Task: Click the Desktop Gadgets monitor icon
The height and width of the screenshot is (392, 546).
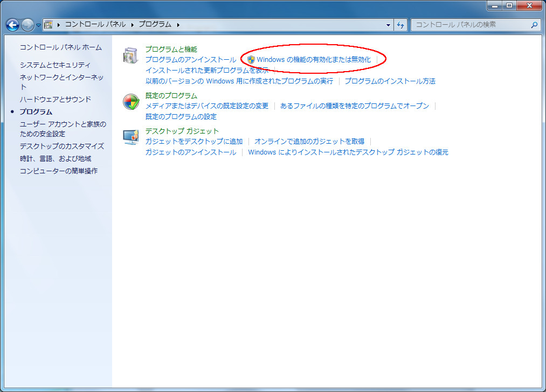Action: point(130,137)
